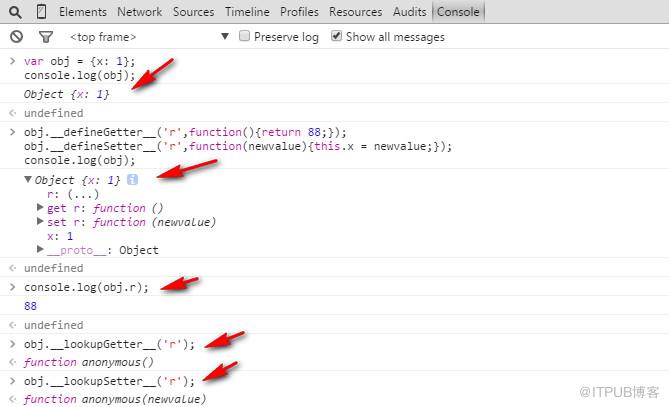Switch to the Timeline tab
Viewport: 669px width, 407px height.
[247, 12]
